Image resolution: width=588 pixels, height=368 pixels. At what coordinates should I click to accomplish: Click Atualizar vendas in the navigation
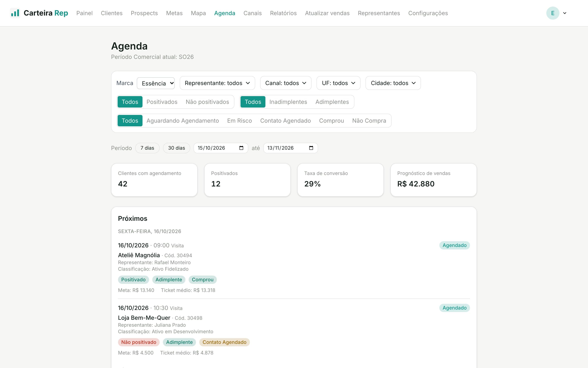[x=327, y=13]
